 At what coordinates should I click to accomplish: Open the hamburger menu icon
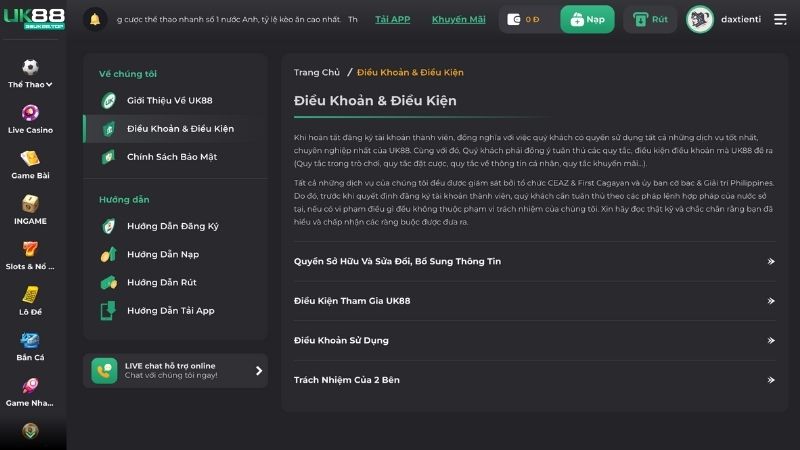point(780,19)
